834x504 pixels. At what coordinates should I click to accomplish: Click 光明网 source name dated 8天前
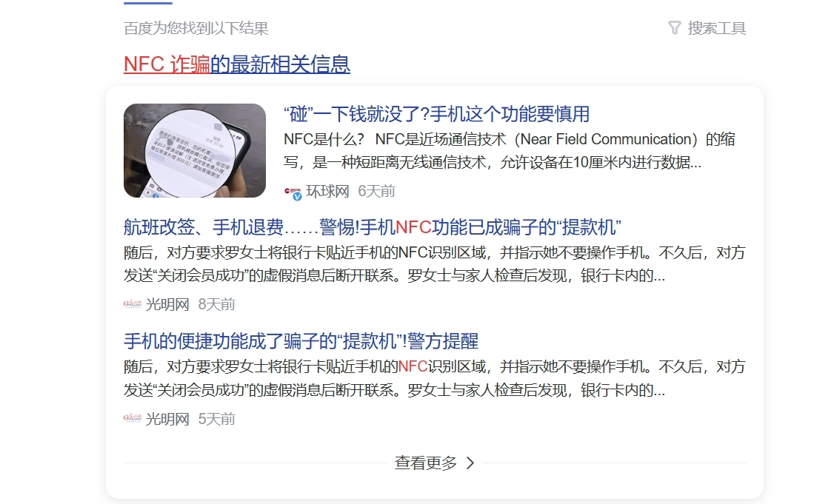(x=167, y=305)
